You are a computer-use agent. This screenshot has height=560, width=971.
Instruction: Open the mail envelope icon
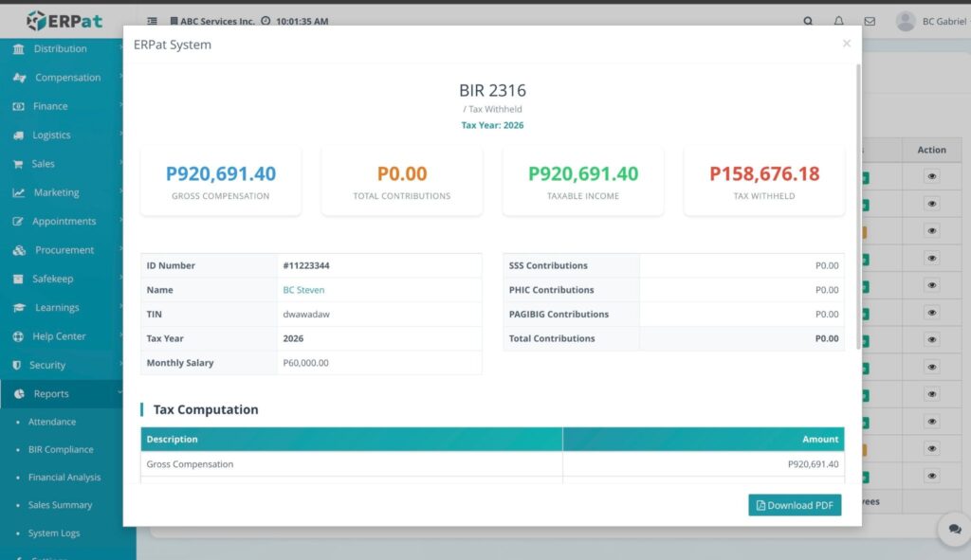pos(870,21)
